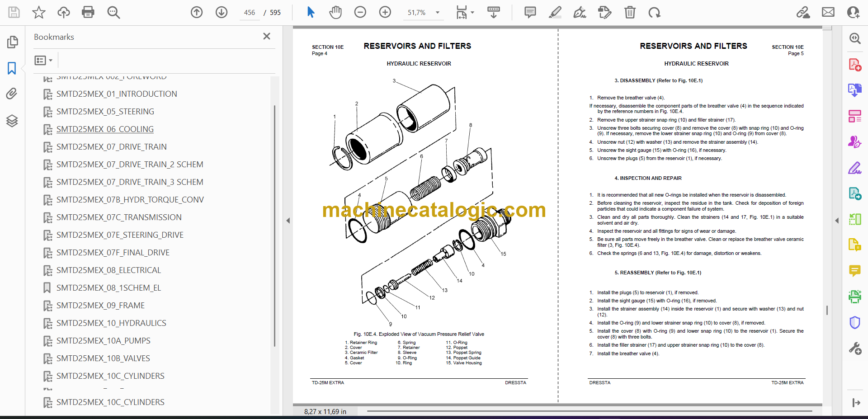The image size is (868, 419).
Task: Jump to SMTD25MEX_07B_HYDR_TORQUE_CONV bookmark
Action: pos(130,200)
